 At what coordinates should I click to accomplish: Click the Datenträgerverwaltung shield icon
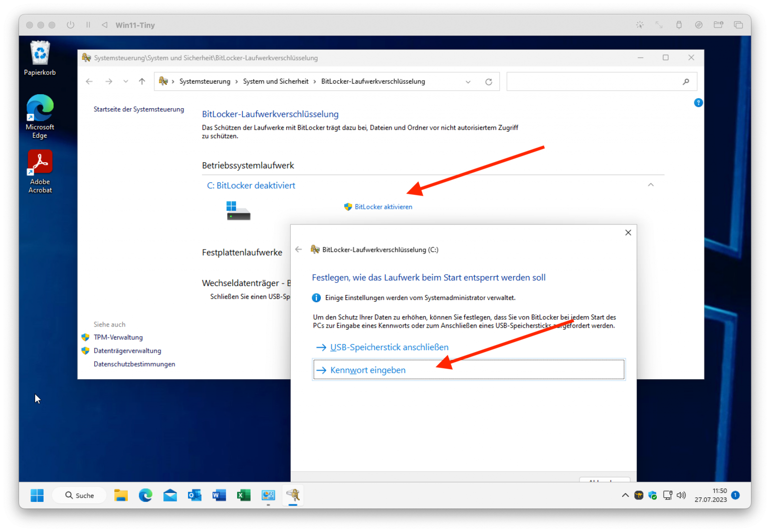click(85, 351)
